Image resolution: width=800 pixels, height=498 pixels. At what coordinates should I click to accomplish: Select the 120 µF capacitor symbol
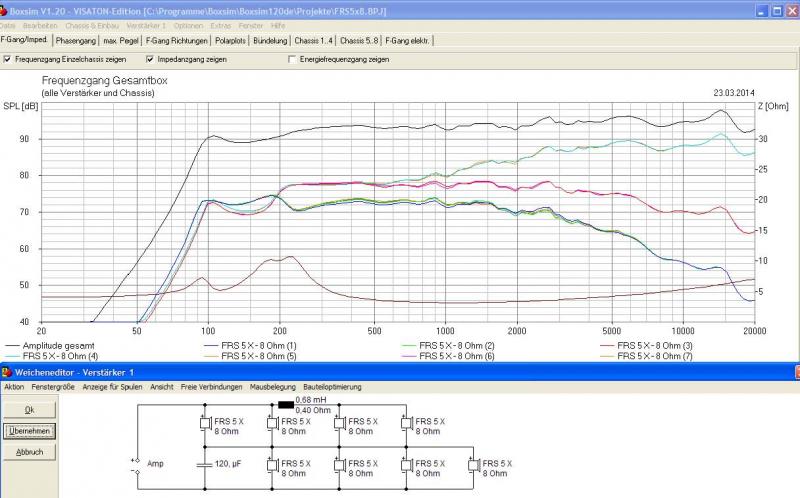203,465
